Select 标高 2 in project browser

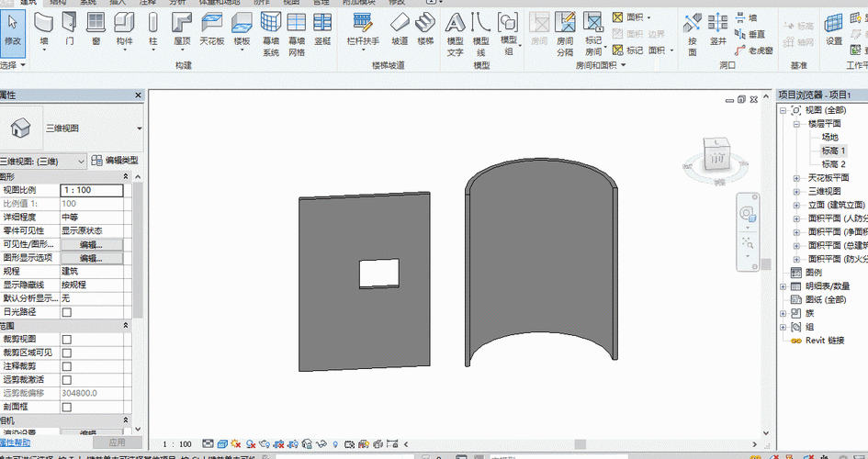(x=833, y=164)
